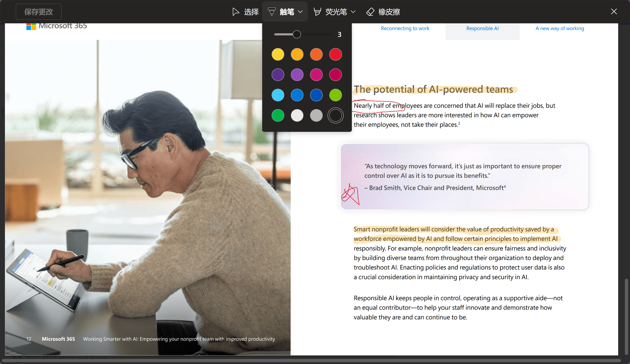
Task: Click the 保存更改 save changes button
Action: (38, 12)
